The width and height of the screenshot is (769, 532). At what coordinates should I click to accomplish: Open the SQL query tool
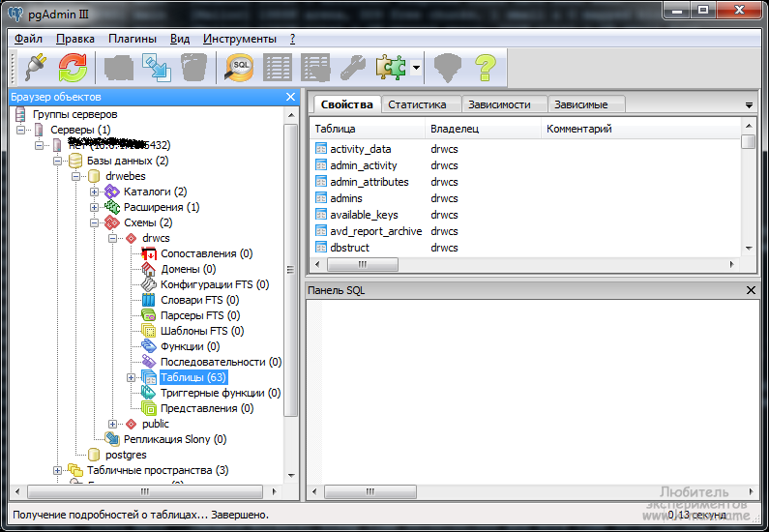click(x=239, y=68)
